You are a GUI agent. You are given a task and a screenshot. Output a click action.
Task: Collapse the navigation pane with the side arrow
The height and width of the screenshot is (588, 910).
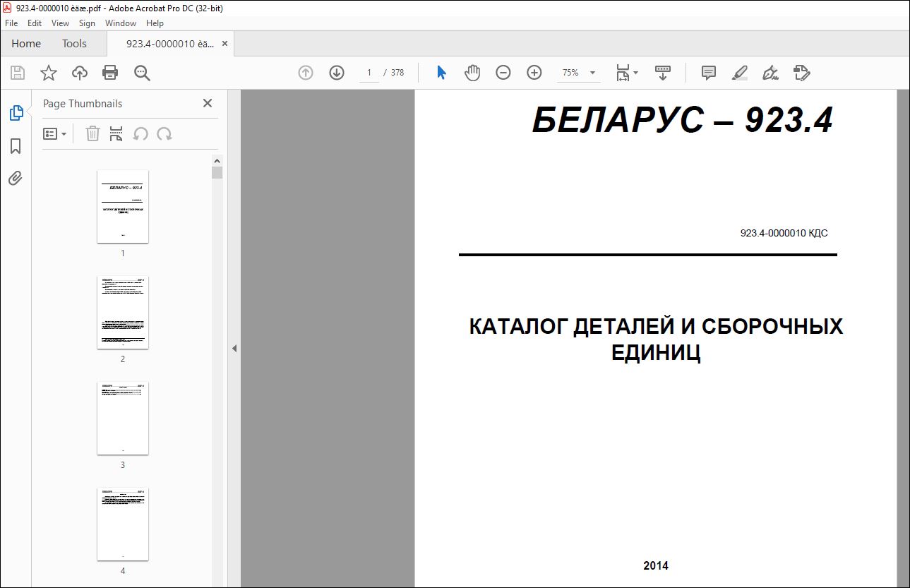[x=234, y=348]
